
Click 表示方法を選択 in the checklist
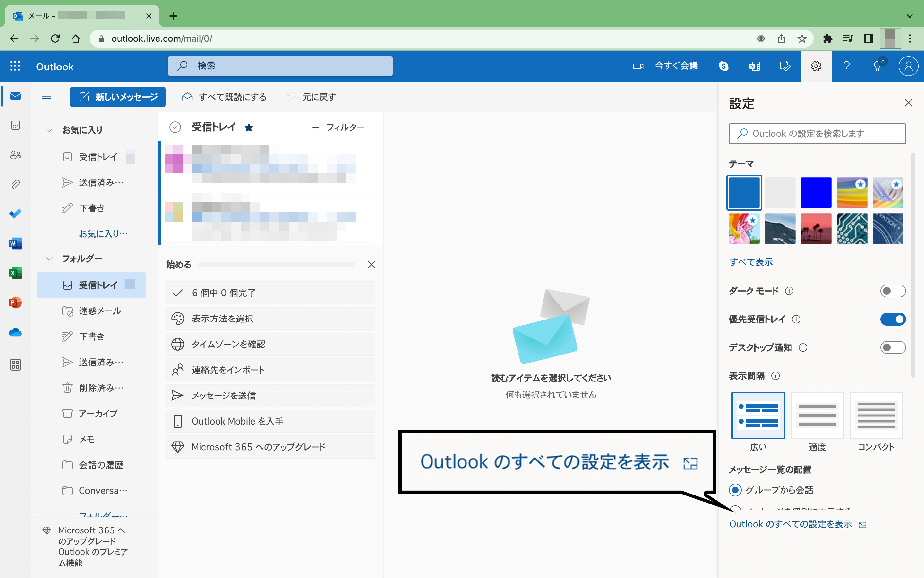point(271,319)
